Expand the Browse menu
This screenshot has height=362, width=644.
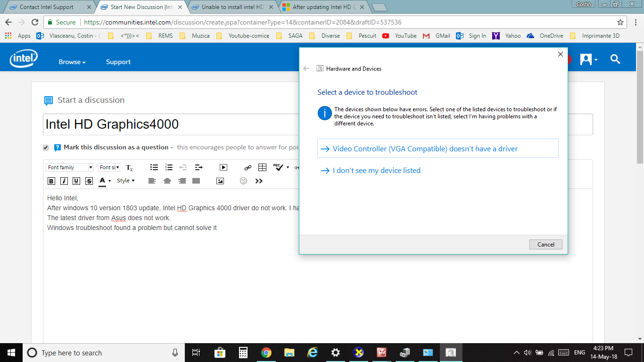pyautogui.click(x=72, y=62)
